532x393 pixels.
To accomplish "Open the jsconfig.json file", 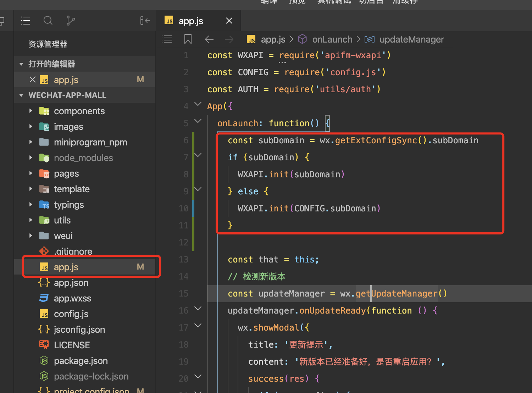I will click(x=79, y=330).
